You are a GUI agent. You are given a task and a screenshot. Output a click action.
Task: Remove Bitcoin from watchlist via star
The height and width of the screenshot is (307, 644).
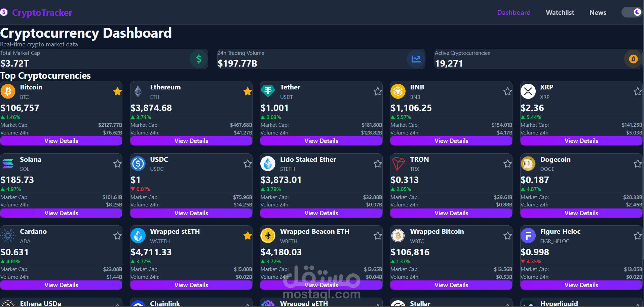click(117, 91)
